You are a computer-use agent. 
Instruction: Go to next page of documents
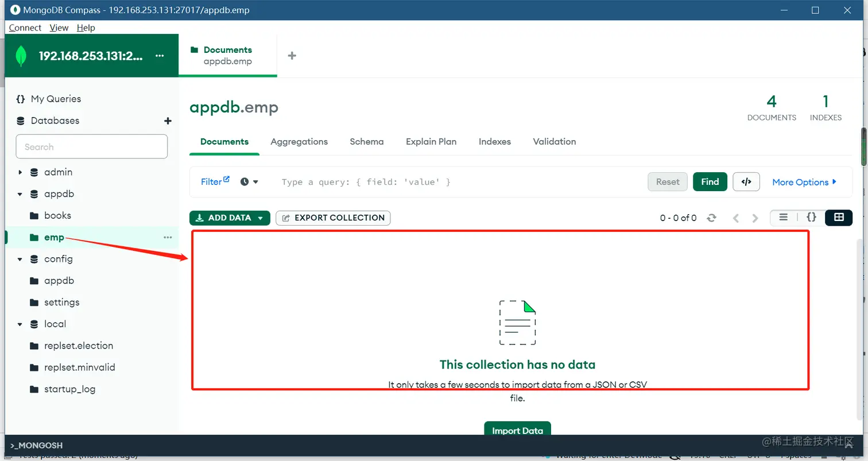pos(755,218)
